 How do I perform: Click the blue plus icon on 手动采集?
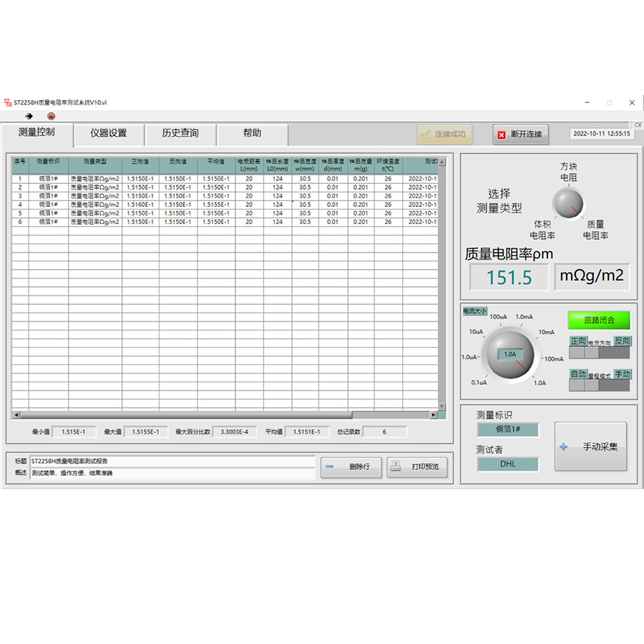coord(564,447)
